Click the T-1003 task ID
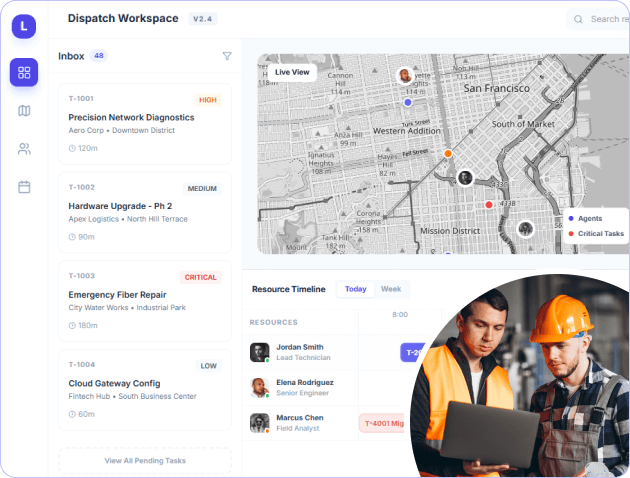Screen dimensions: 630x478 (x=82, y=276)
